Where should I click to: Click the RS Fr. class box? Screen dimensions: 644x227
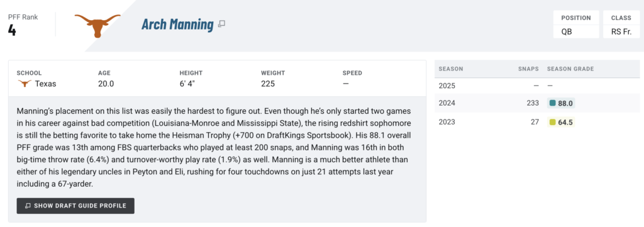coord(621,25)
